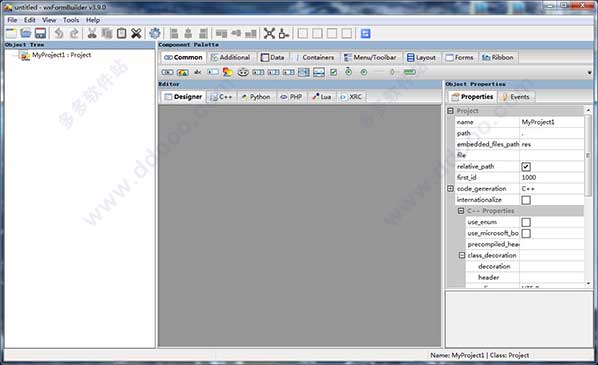Click the Expand arrows toolbar icon
598x365 pixels.
tap(269, 33)
